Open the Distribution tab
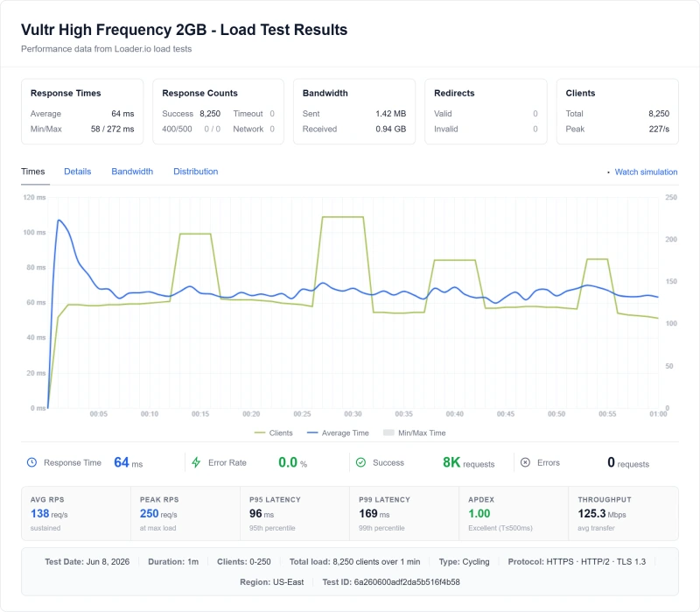The height and width of the screenshot is (612, 700). (195, 172)
